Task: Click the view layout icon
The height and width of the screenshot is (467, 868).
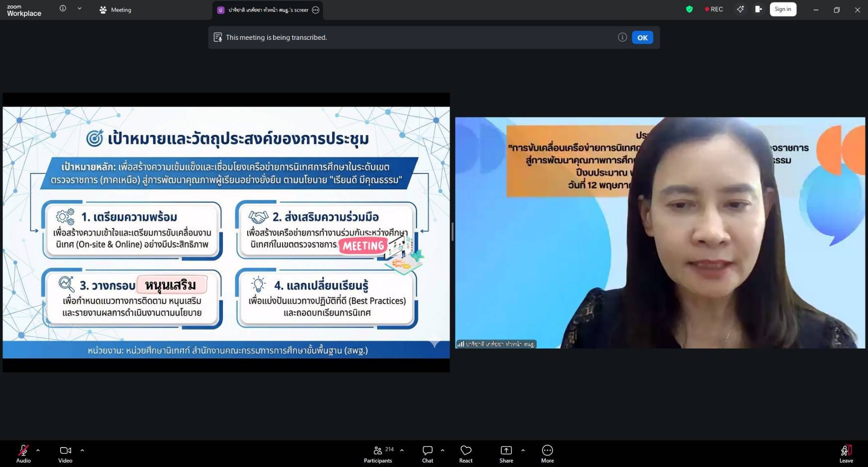Action: 758,9
